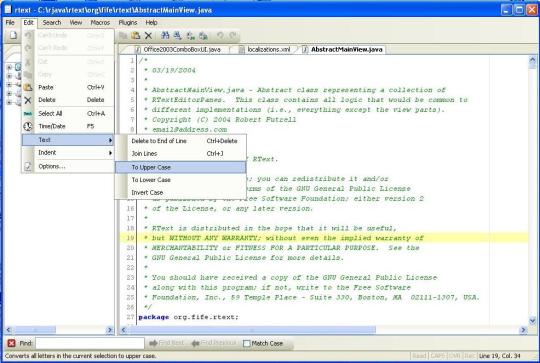Open the Text submenu arrow
The height and width of the screenshot is (363, 540).
coord(110,140)
